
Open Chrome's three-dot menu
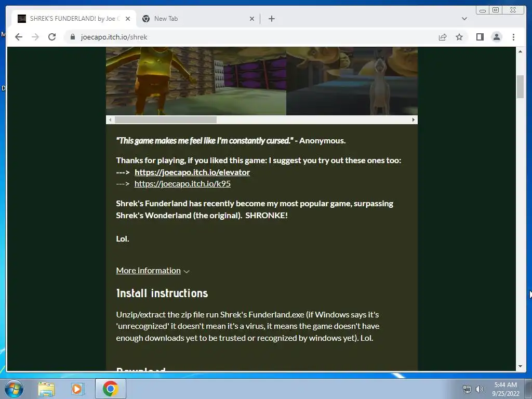point(513,37)
